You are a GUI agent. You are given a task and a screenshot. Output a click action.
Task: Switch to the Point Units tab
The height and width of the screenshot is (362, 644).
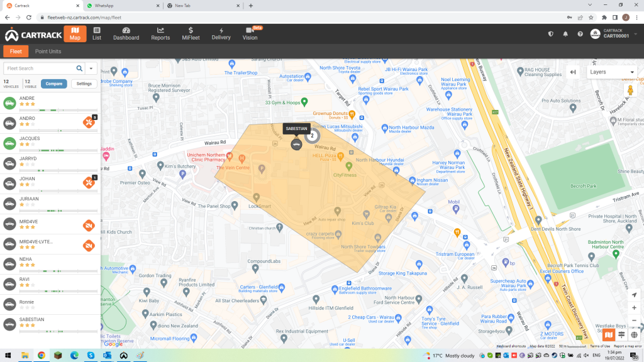[x=48, y=52]
